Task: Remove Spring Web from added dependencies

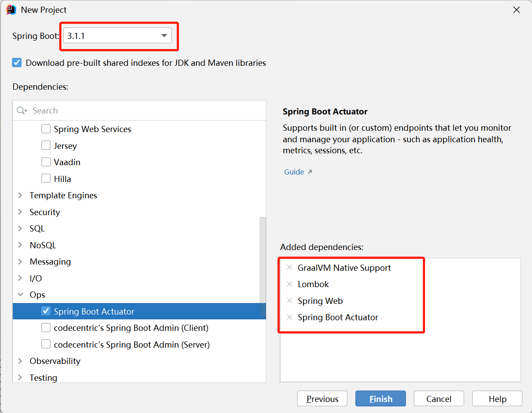Action: click(289, 300)
